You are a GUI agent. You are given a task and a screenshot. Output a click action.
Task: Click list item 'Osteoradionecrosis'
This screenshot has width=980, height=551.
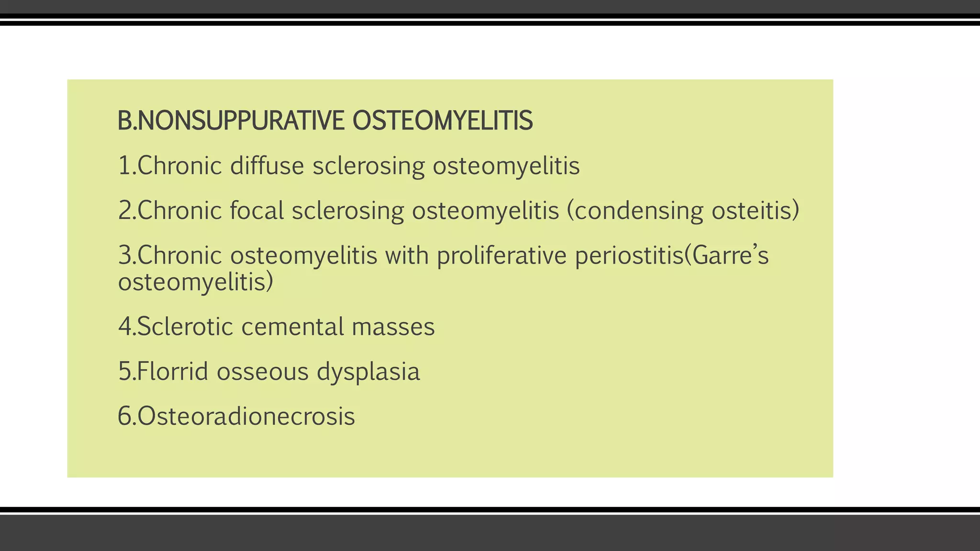(x=236, y=416)
